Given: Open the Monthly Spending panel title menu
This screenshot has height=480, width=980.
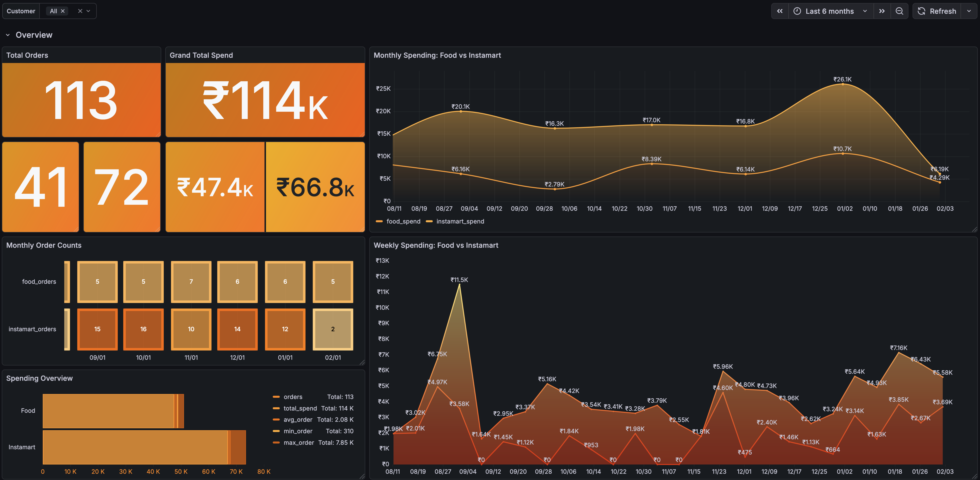Looking at the screenshot, I should pyautogui.click(x=437, y=55).
